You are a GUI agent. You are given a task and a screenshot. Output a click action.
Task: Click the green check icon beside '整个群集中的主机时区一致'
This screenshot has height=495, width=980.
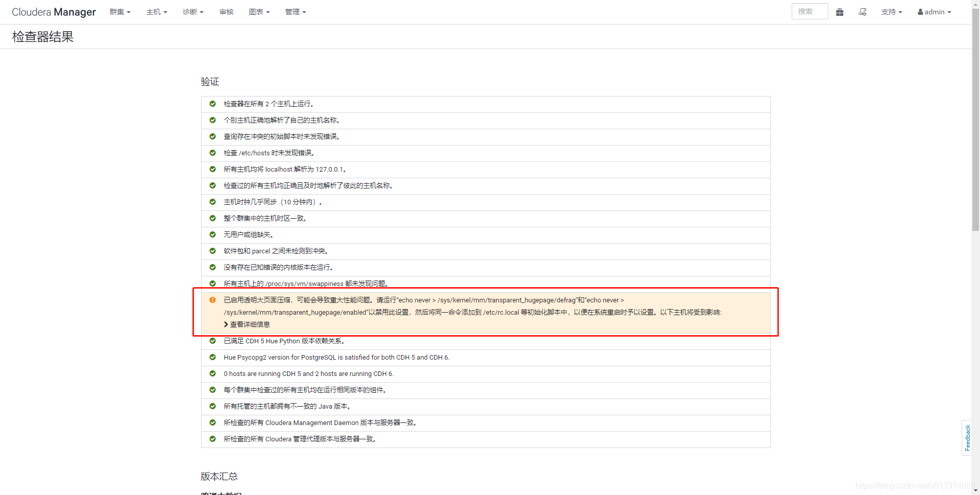212,218
